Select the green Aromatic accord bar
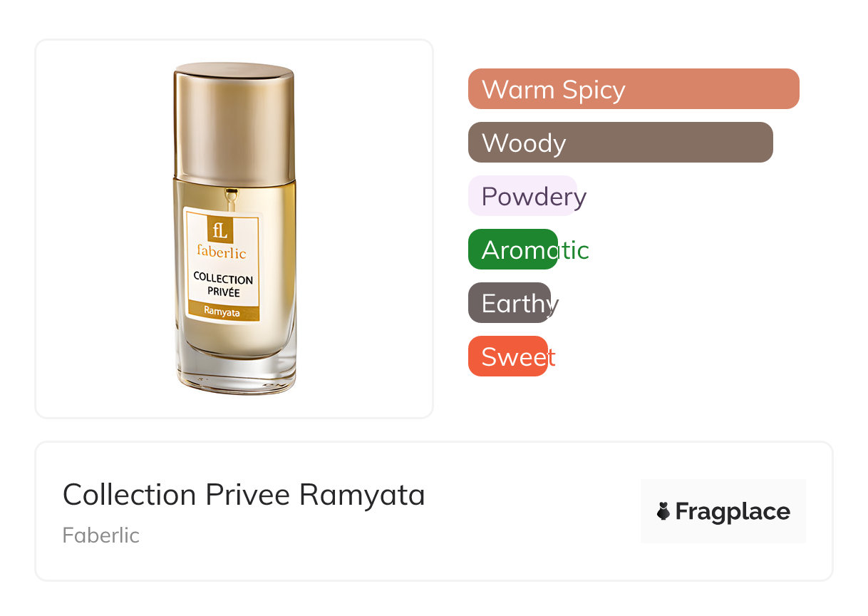This screenshot has width=868, height=616. (x=512, y=250)
